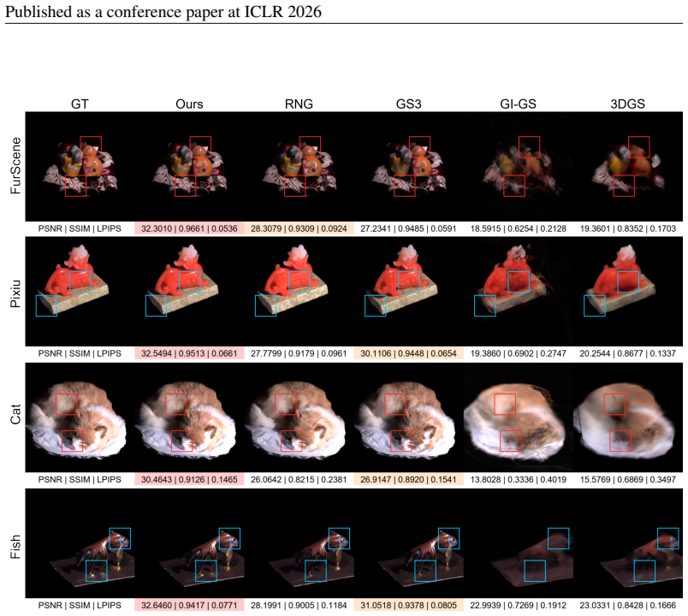Viewport: 688px width, 616px height.
Task: Click the 'PSNR | SSIM | LPIPS' label under FurScene
Action: (80, 228)
